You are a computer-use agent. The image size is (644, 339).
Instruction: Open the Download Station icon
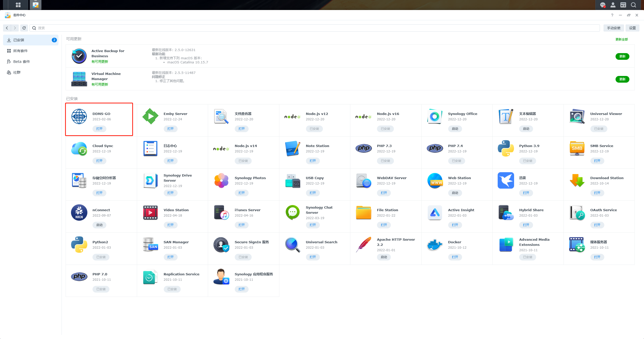click(577, 181)
